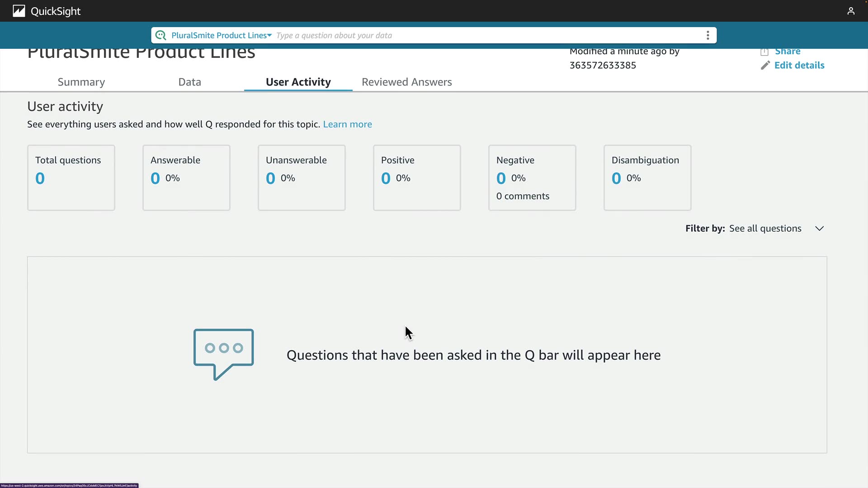Click the QuickSight logo icon

(19, 11)
